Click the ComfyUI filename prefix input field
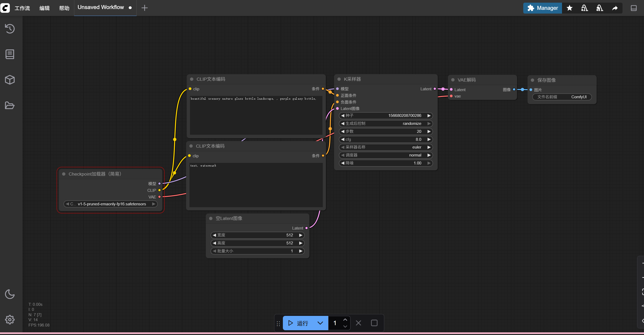The image size is (644, 335). tap(561, 97)
